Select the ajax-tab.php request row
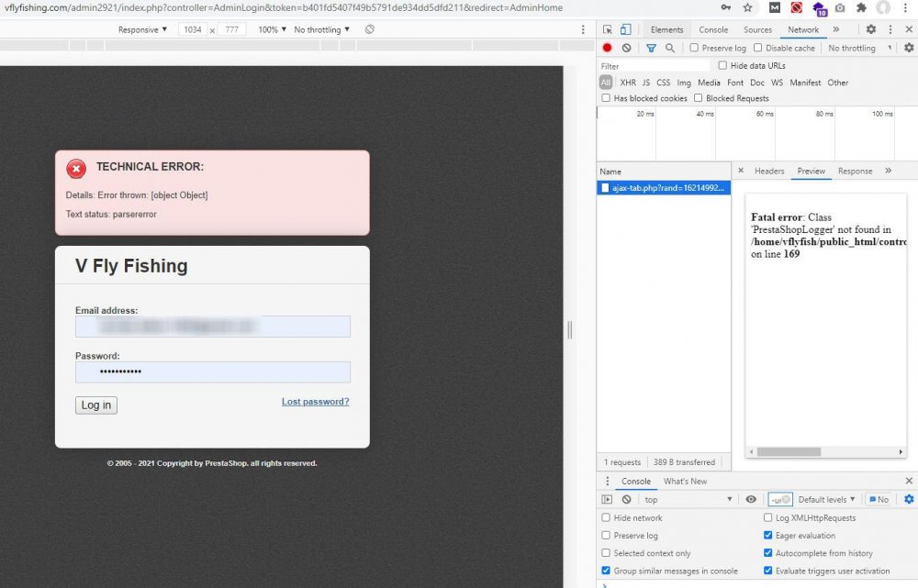The image size is (918, 588). (664, 188)
